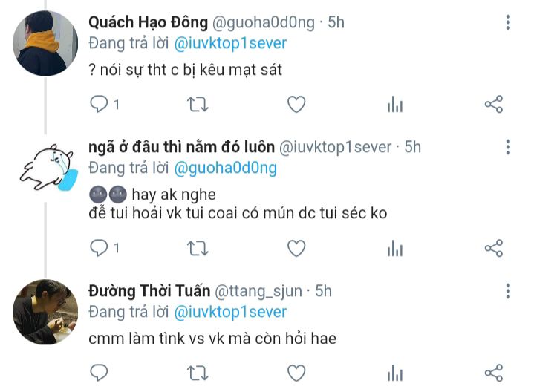The height and width of the screenshot is (392, 534).
Task: Reply to Quách Hạo Đông's tweet
Action: click(x=99, y=104)
